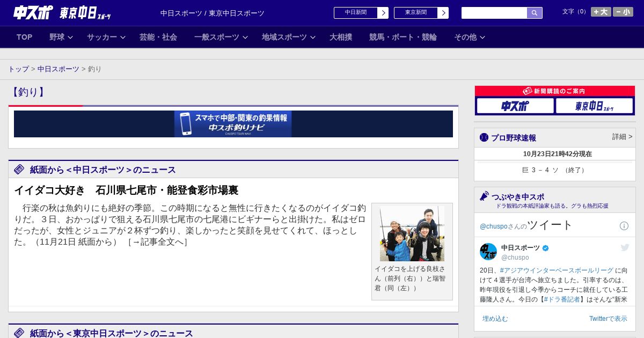This screenshot has height=338, width=644.
Task: Click the プロ野球速報 baseball icon
Action: click(484, 137)
